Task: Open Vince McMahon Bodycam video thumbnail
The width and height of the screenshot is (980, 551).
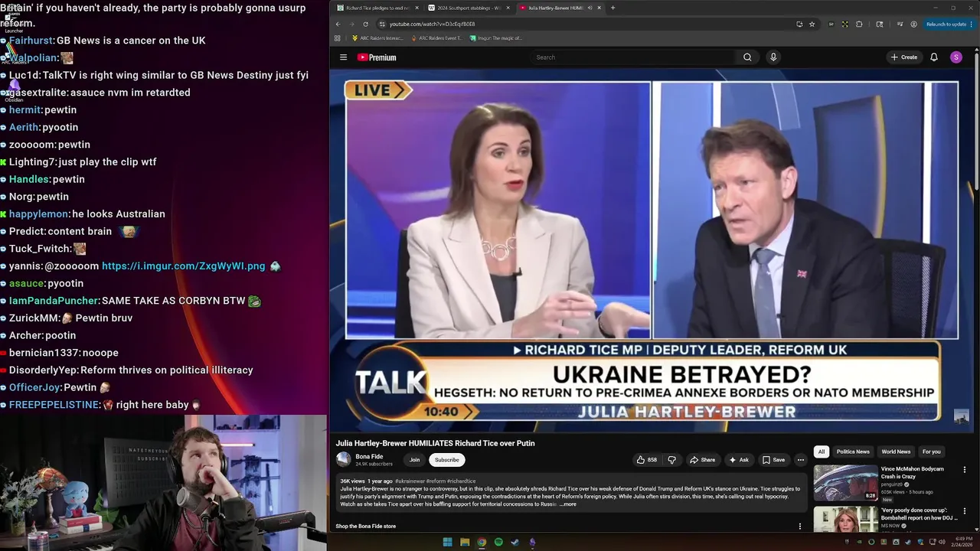Action: [x=845, y=482]
